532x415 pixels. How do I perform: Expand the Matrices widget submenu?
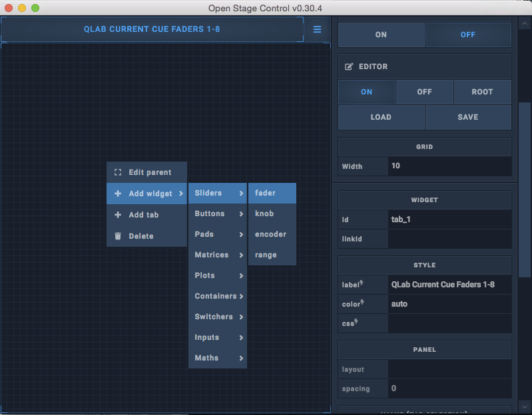pos(217,255)
